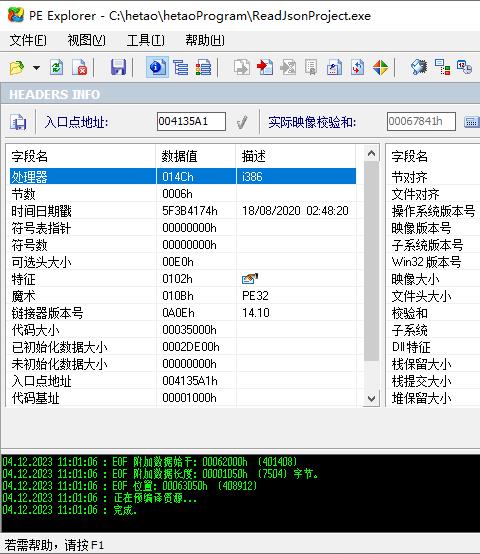
Task: Open the 工具(T) menu
Action: click(x=146, y=40)
